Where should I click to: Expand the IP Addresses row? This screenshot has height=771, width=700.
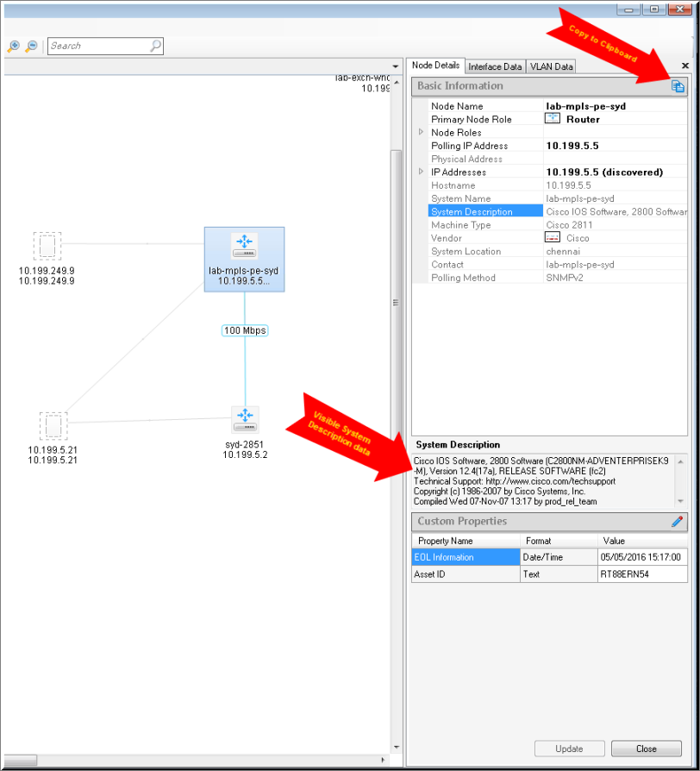tap(421, 172)
